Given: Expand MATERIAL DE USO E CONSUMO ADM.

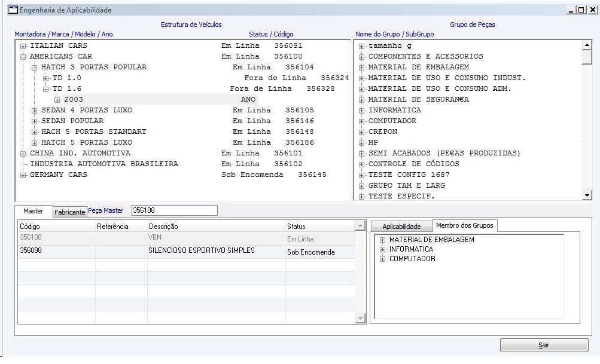Looking at the screenshot, I should 361,89.
